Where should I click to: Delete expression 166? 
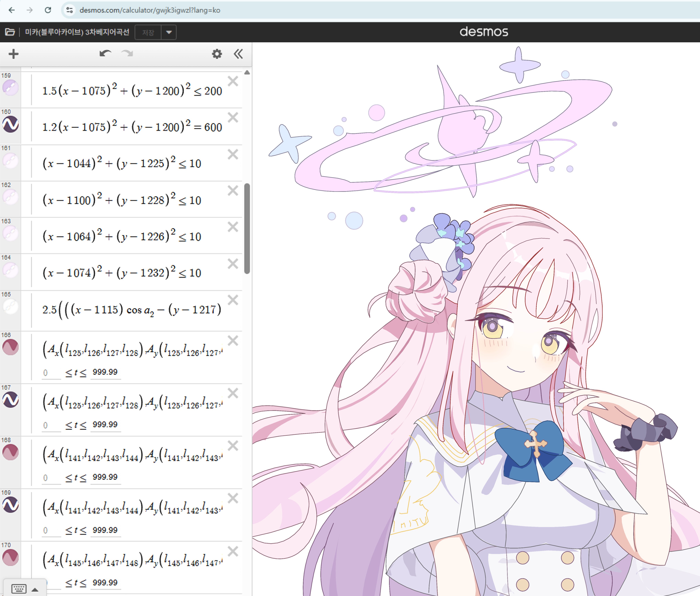[233, 340]
